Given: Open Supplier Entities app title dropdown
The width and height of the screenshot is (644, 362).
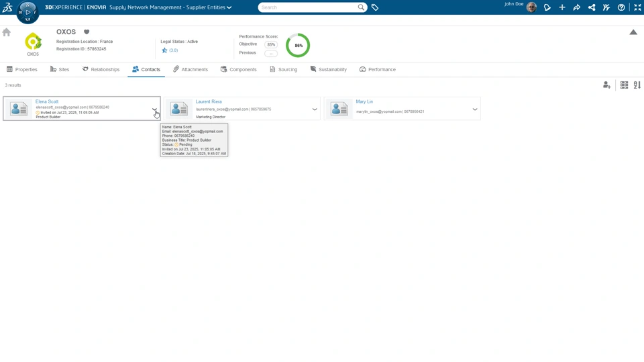Looking at the screenshot, I should click(229, 7).
